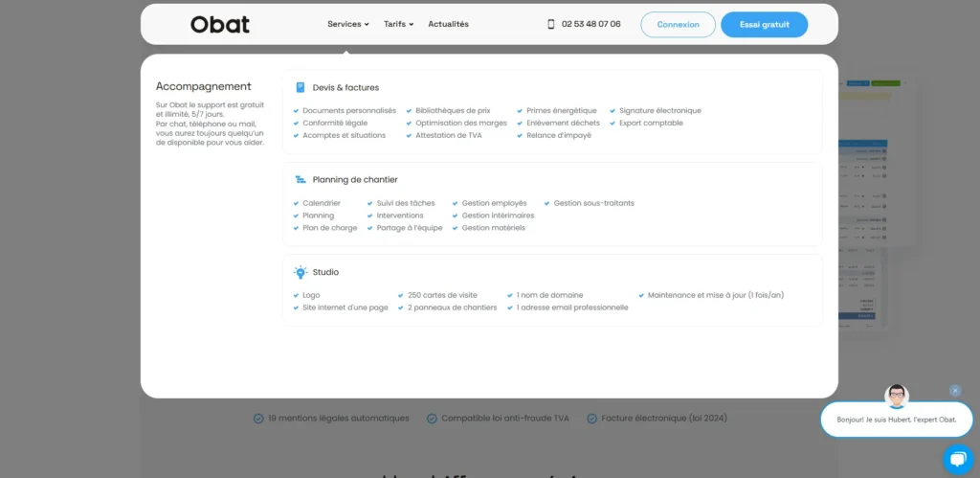
Task: Select Partage à l'équipe
Action: coord(410,228)
